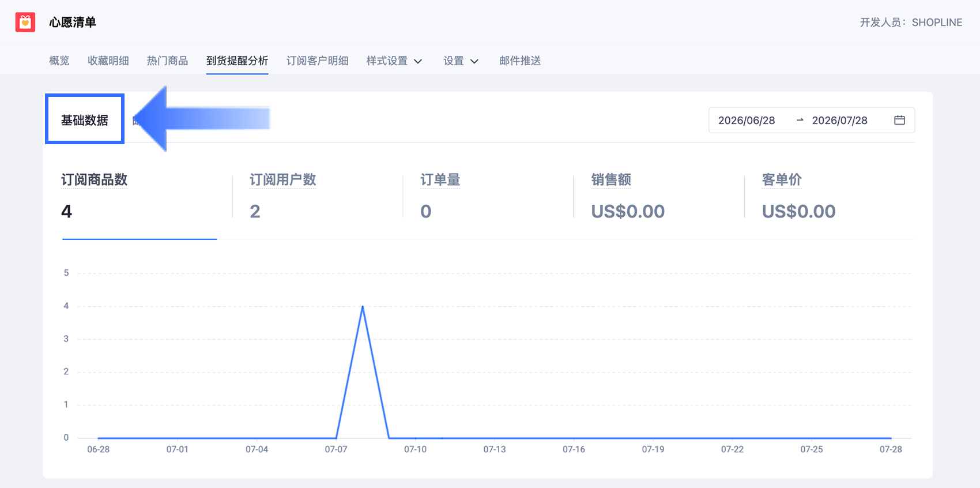Click the 07-25 x-axis label

812,449
